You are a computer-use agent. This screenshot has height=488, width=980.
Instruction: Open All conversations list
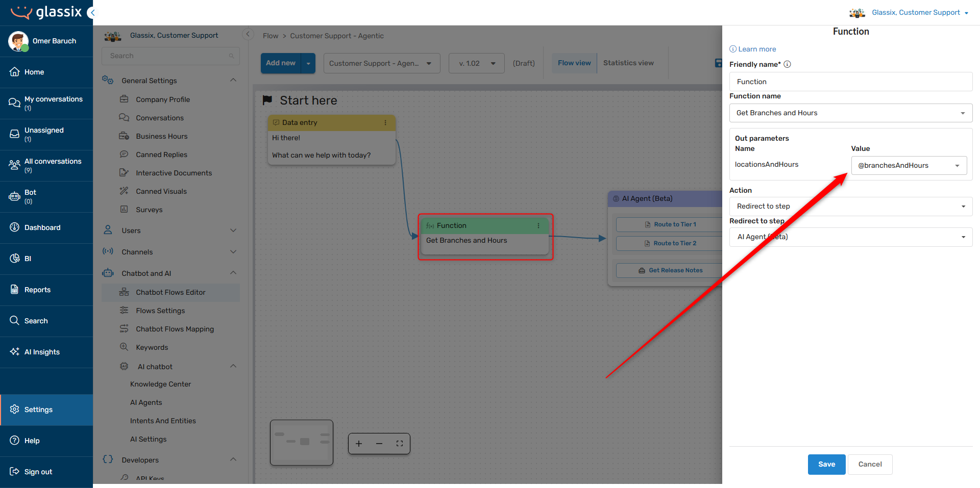(x=46, y=165)
